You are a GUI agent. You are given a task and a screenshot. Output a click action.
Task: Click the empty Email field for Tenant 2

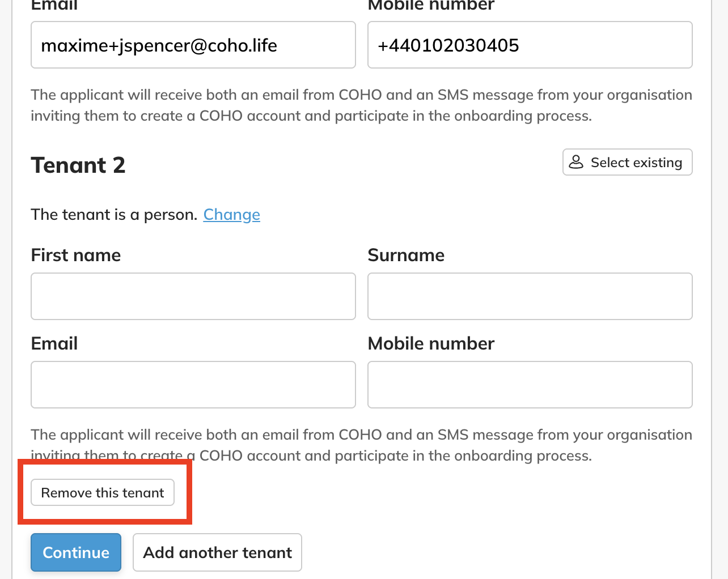193,385
